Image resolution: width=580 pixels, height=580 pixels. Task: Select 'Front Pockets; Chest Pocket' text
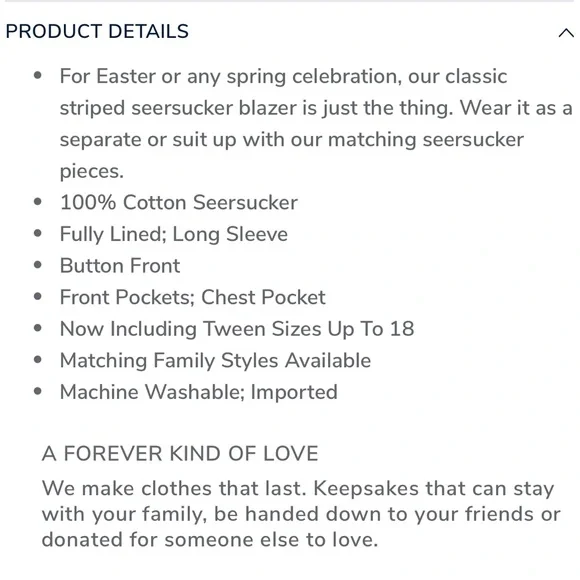click(x=193, y=297)
